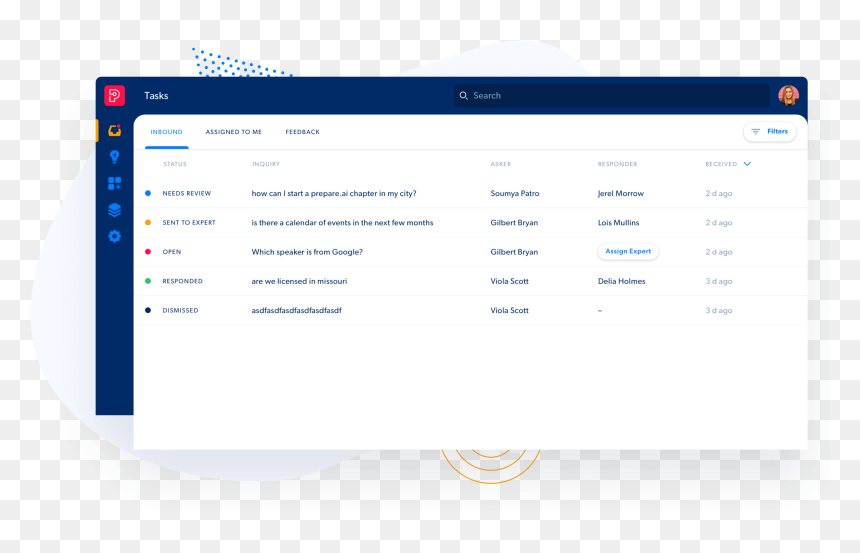Switch to the Inbound tab
Image resolution: width=860 pixels, height=553 pixels.
coord(166,132)
